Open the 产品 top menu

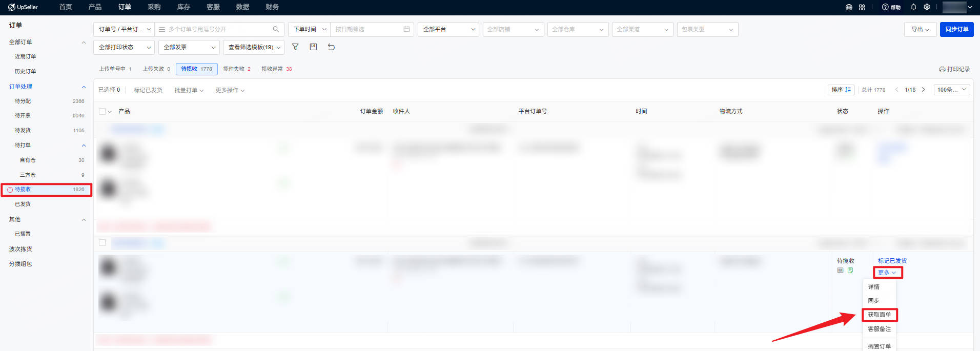[x=95, y=7]
